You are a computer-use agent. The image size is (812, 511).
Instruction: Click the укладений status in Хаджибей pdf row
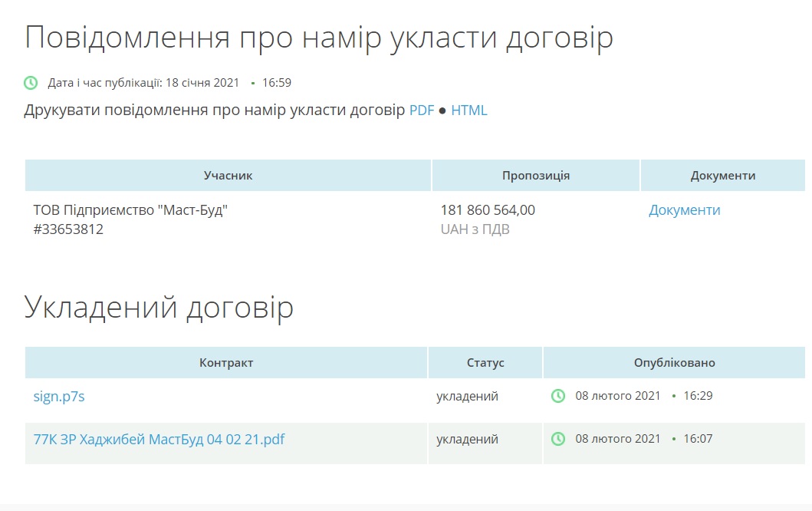coord(467,439)
